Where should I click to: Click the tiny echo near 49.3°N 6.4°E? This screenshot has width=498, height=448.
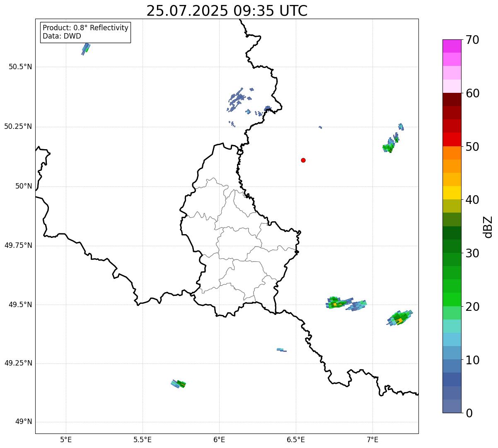point(281,350)
